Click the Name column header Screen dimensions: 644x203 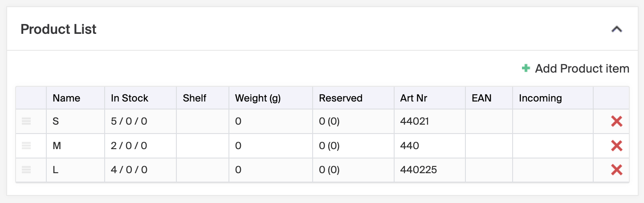point(66,98)
